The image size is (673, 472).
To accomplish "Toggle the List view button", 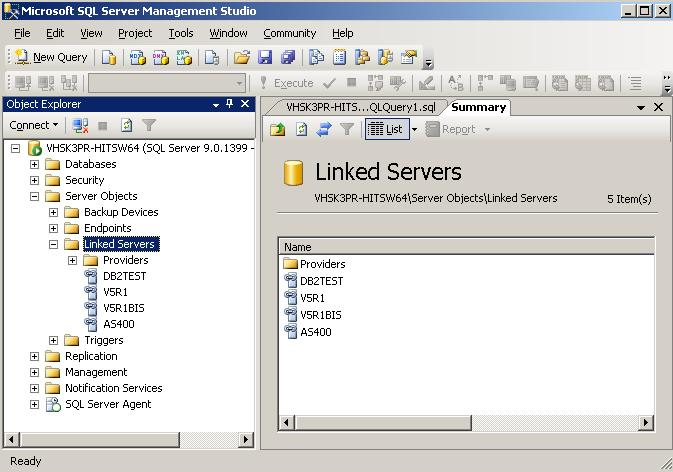I will [386, 129].
